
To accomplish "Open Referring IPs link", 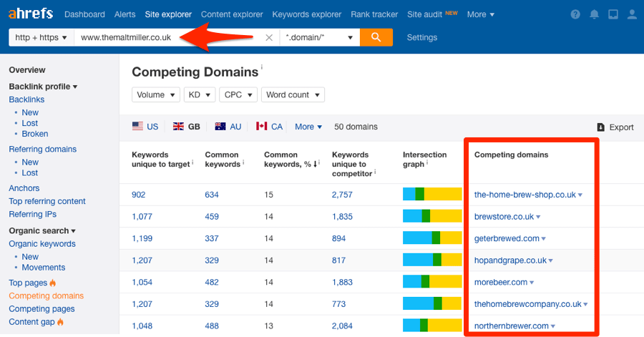I will [x=33, y=214].
